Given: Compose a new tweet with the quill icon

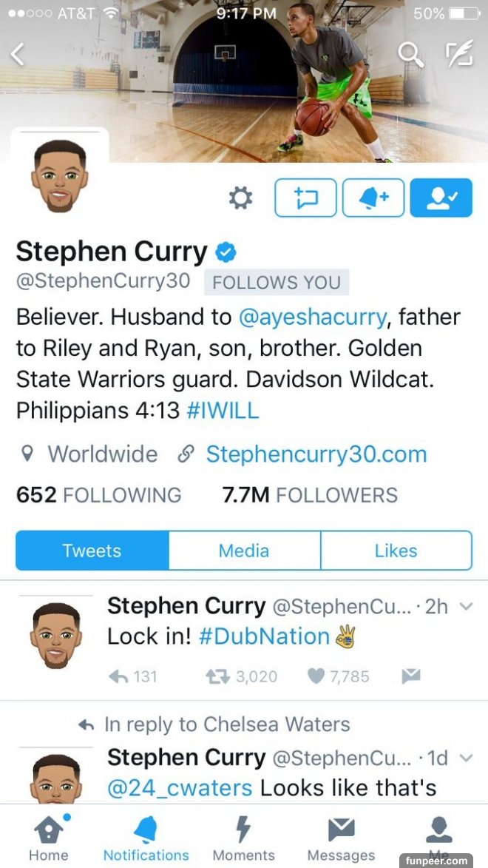Looking at the screenshot, I should [x=460, y=53].
